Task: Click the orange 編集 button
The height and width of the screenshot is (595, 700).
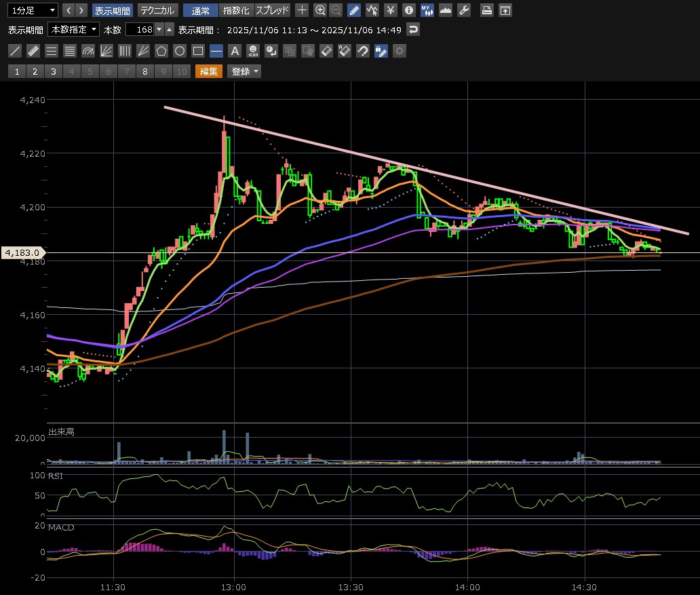Action: pos(209,71)
